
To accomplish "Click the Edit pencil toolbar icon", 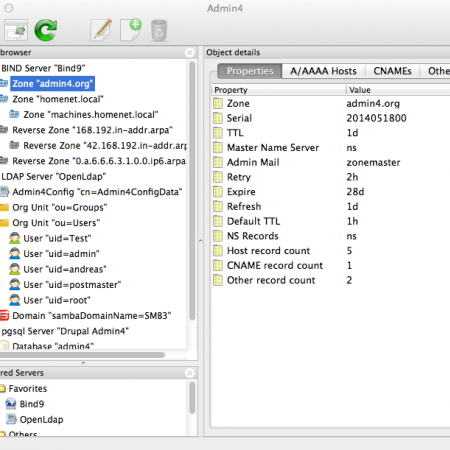I will [102, 30].
